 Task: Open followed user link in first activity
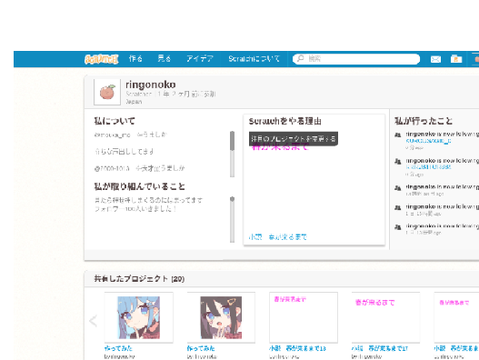click(428, 141)
